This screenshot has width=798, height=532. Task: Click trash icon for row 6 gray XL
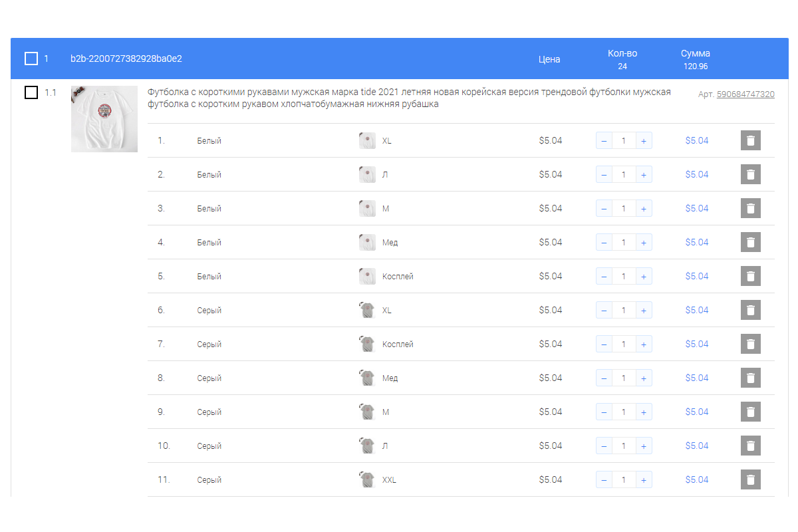point(750,310)
